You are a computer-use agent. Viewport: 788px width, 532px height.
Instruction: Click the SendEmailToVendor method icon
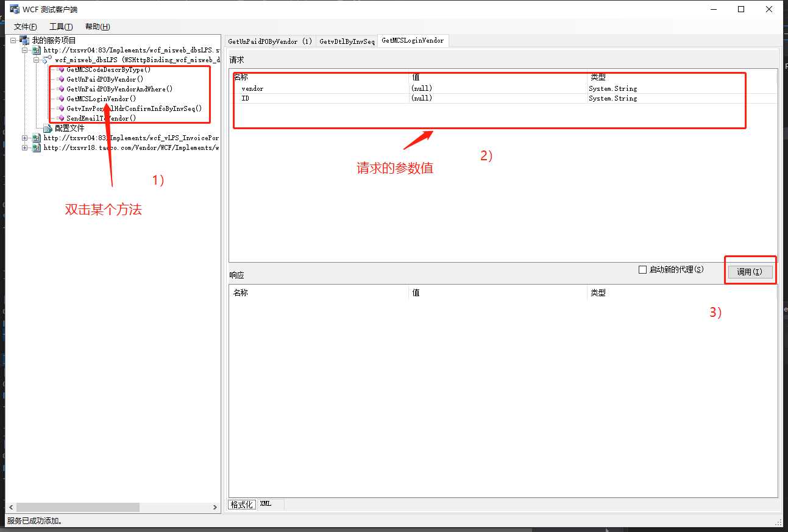pyautogui.click(x=61, y=118)
